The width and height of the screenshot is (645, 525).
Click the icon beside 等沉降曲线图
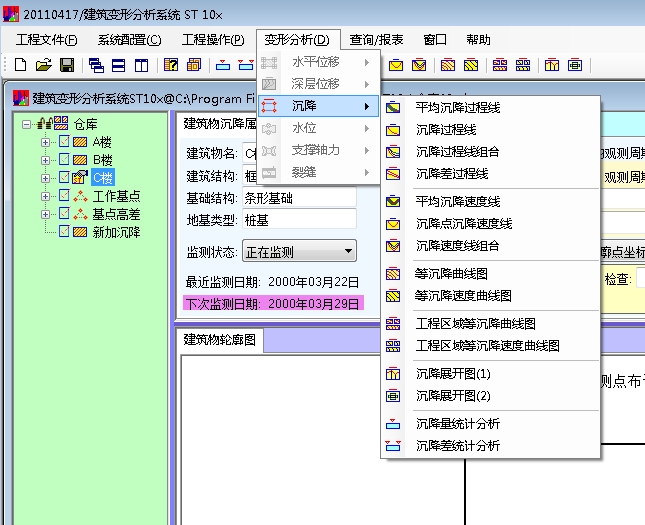(x=393, y=274)
